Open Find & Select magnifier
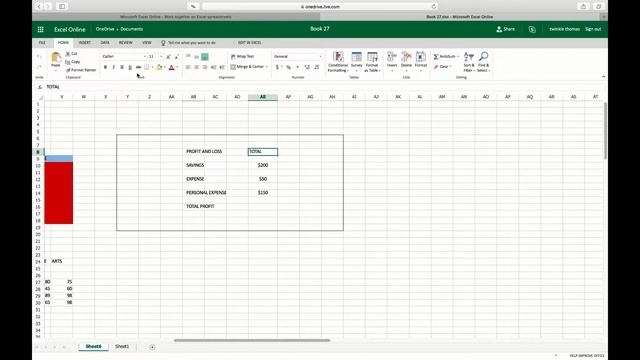Image resolution: width=640 pixels, height=360 pixels. pos(483,62)
